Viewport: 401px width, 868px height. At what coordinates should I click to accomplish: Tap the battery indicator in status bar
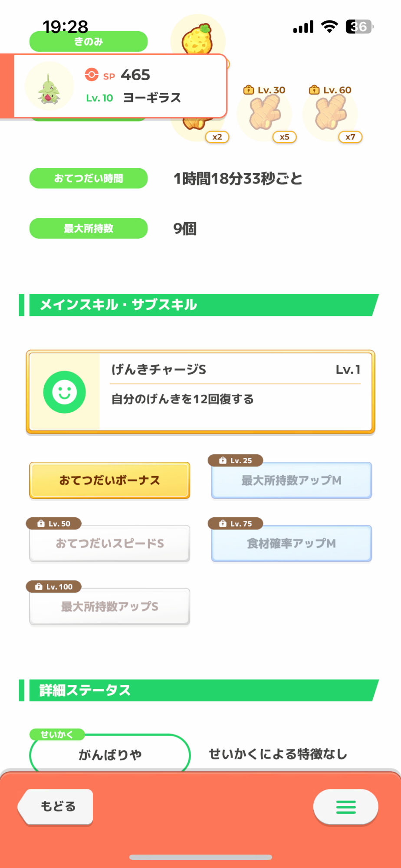[359, 27]
